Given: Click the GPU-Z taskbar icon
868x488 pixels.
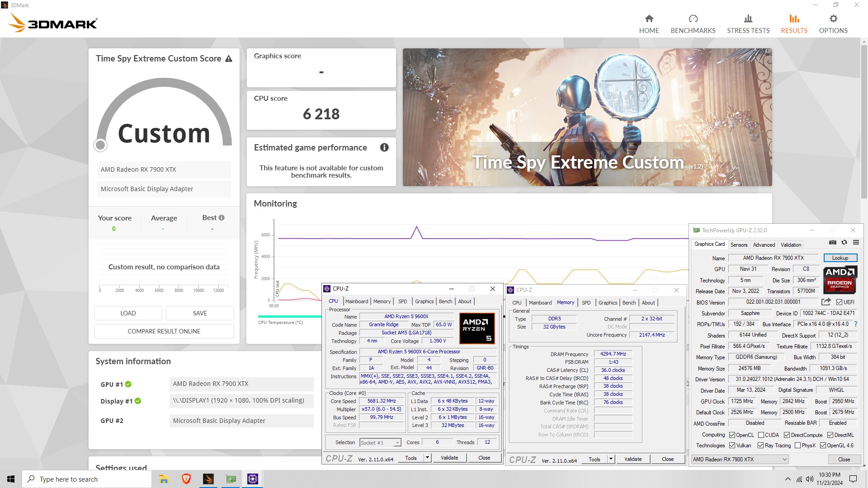Looking at the screenshot, I should 231,479.
